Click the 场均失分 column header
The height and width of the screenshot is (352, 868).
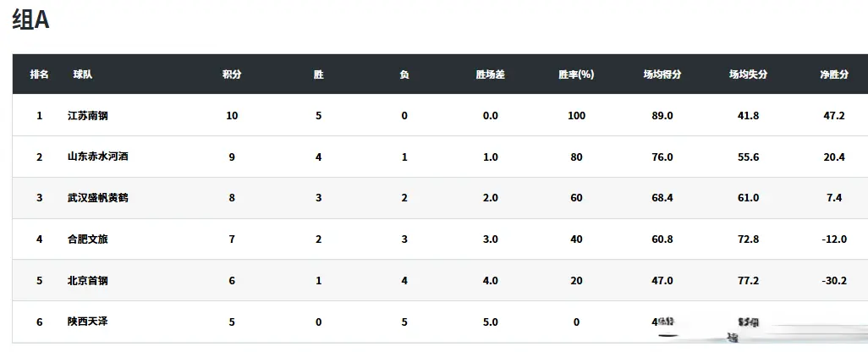(x=748, y=74)
